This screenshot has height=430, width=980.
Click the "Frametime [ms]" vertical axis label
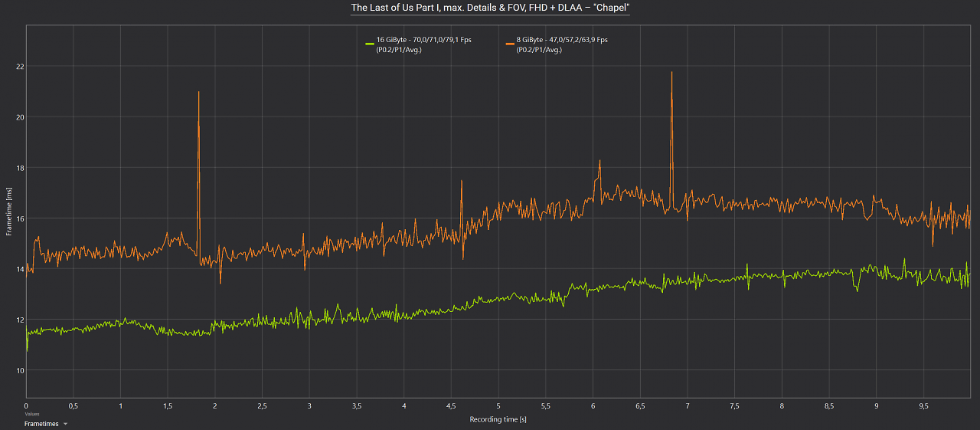(9, 212)
